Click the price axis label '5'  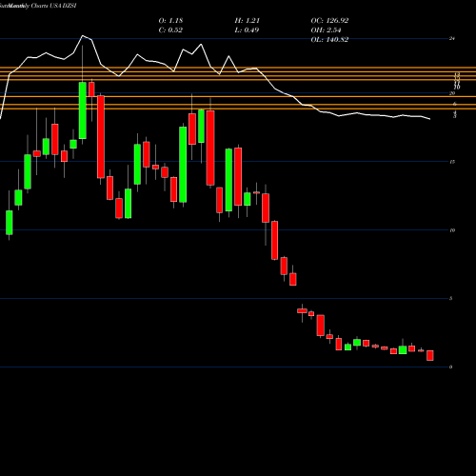tap(451, 299)
